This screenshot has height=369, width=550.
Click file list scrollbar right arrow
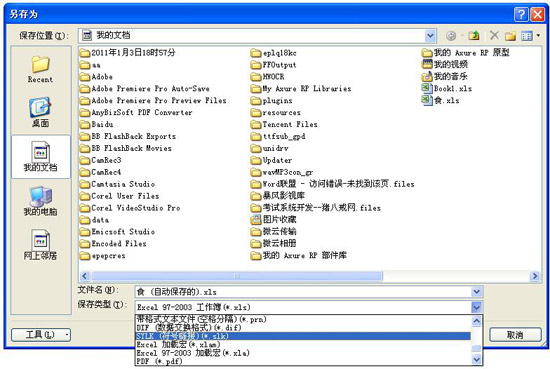535,276
